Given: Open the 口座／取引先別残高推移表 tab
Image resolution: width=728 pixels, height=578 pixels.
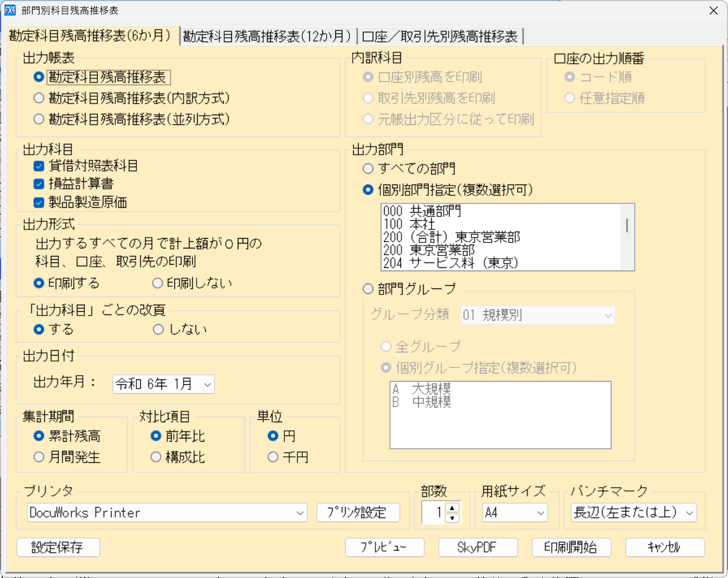Looking at the screenshot, I should click(x=440, y=35).
